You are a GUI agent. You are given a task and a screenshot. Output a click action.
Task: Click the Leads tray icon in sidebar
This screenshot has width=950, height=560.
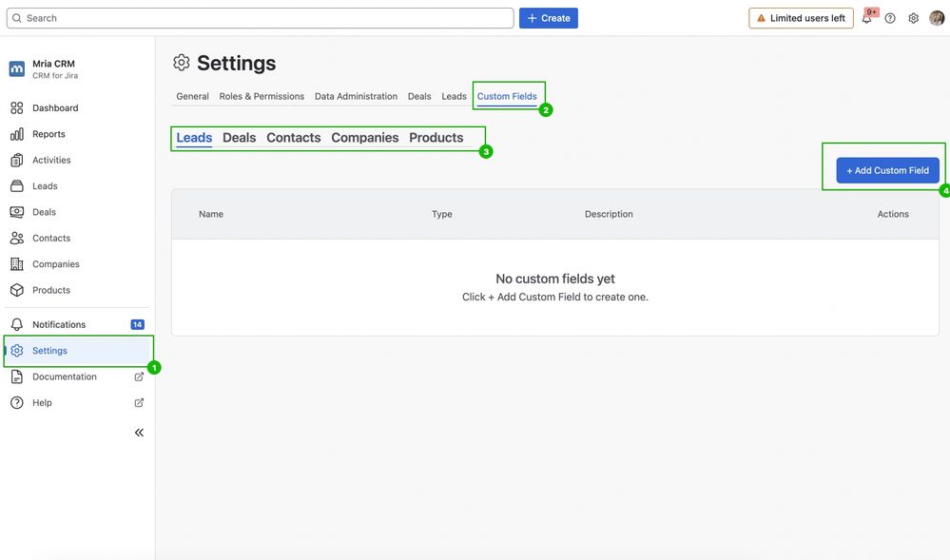pos(17,186)
